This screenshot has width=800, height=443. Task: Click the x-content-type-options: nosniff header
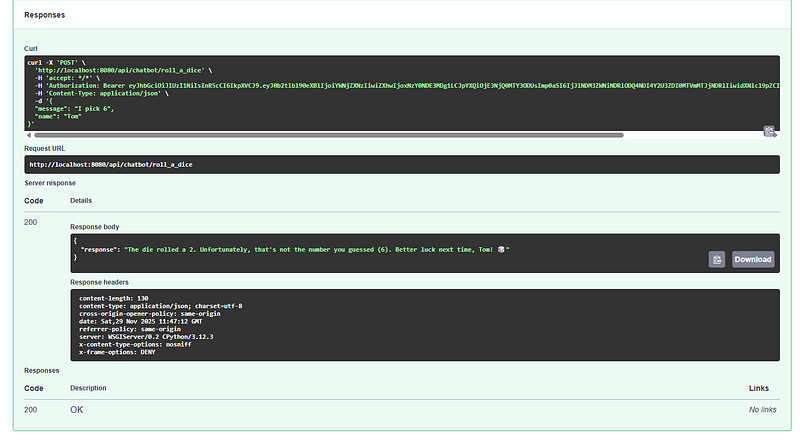pyautogui.click(x=135, y=344)
